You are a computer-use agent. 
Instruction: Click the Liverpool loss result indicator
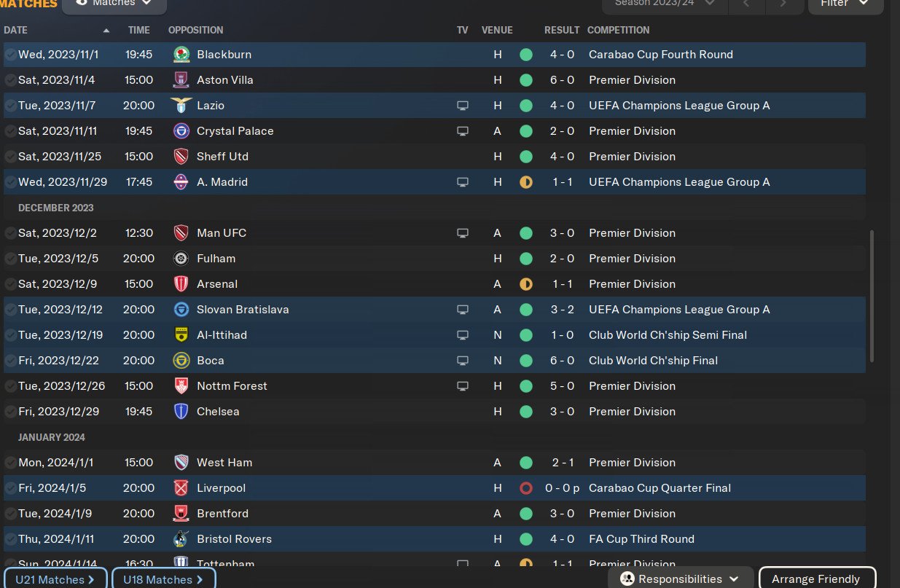pyautogui.click(x=525, y=488)
